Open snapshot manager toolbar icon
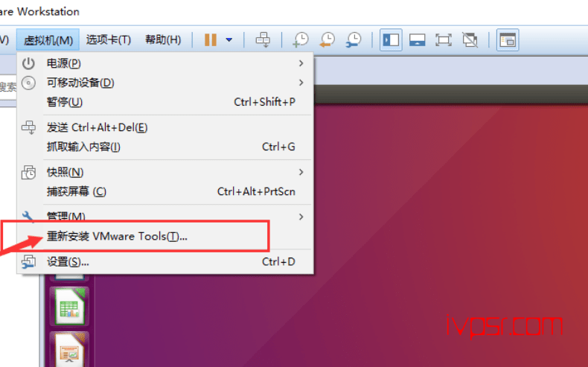The image size is (588, 367). [354, 39]
